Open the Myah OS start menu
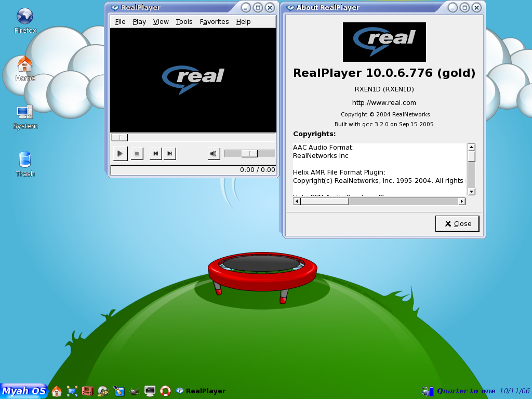 coord(24,391)
